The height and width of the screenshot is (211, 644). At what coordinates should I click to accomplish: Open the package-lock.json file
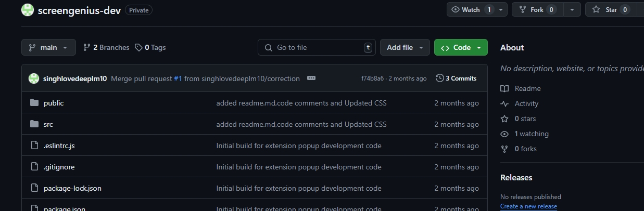(x=72, y=188)
